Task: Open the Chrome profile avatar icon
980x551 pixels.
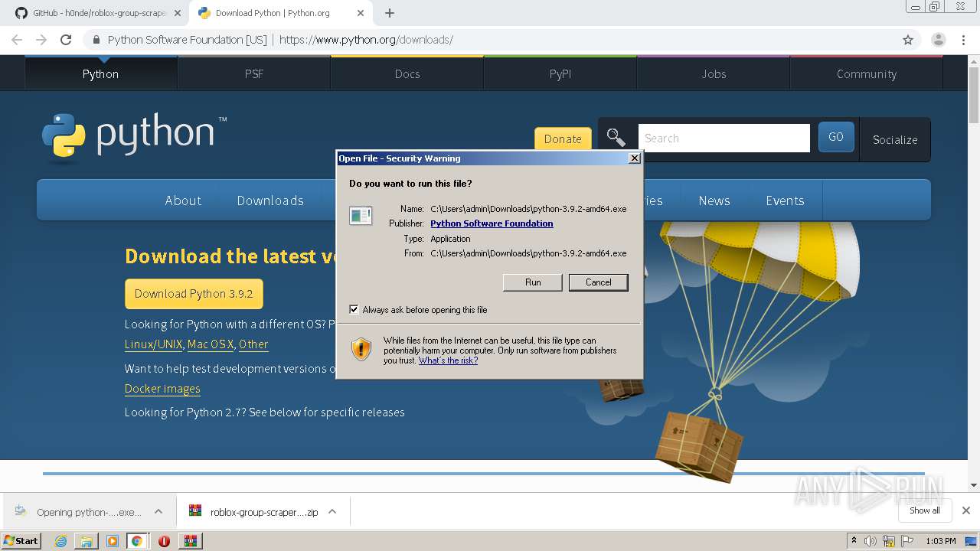Action: click(938, 40)
